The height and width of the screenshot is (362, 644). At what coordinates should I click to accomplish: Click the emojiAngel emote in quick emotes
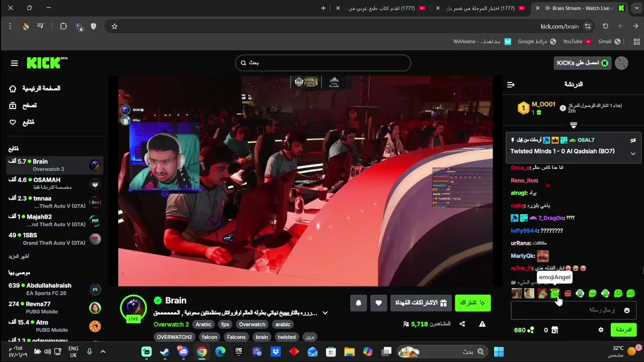[x=555, y=294]
